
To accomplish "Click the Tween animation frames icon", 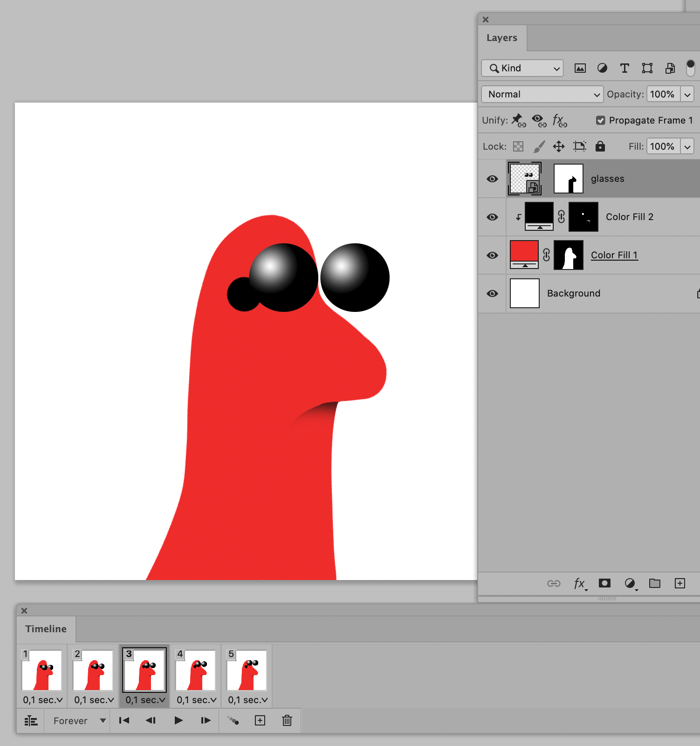I will (x=233, y=720).
